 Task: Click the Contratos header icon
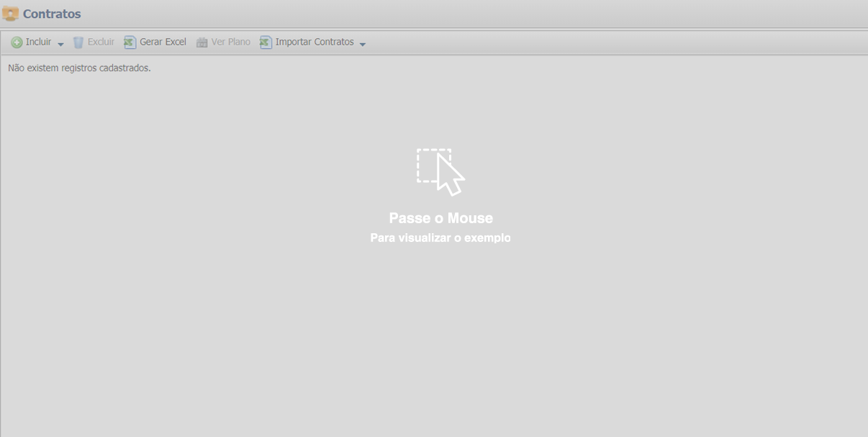click(11, 14)
